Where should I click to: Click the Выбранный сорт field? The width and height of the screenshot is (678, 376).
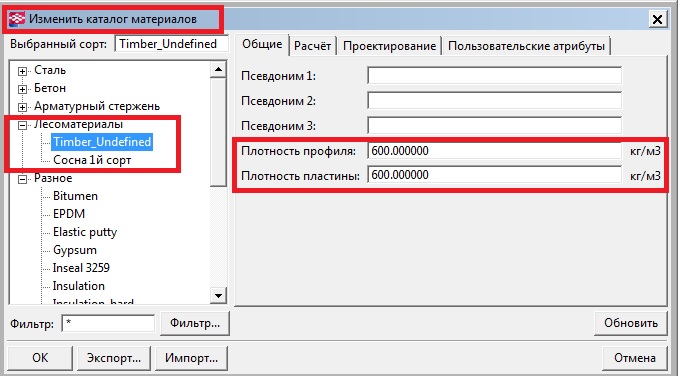pyautogui.click(x=172, y=44)
